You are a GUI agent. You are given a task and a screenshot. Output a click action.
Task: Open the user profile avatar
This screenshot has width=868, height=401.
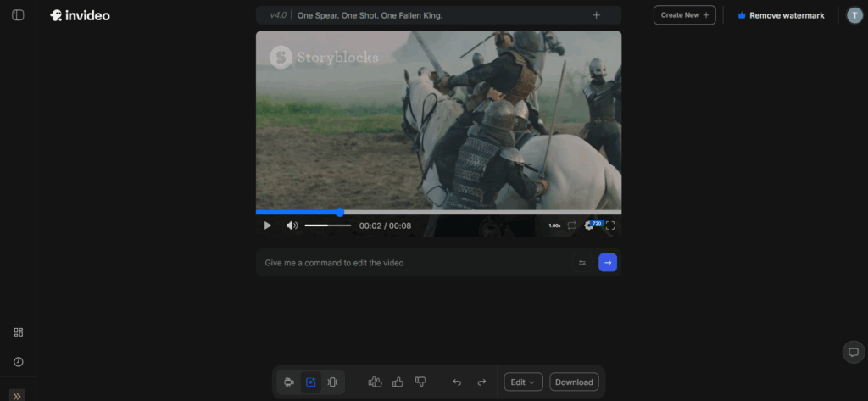coord(854,15)
